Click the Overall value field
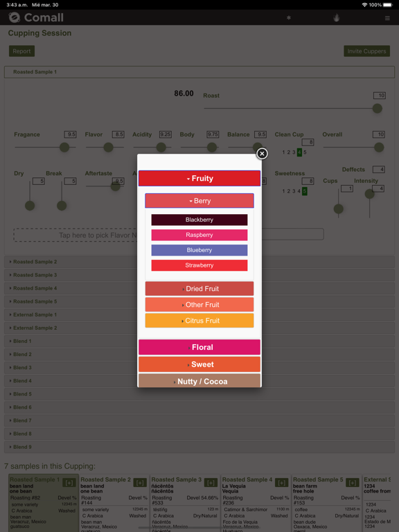The image size is (399, 532). point(379,134)
